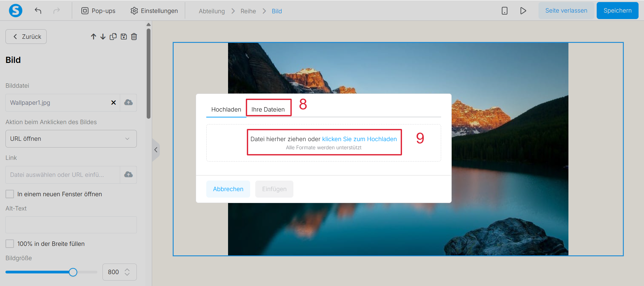
Task: Select the Bild breadcrumb
Action: pyautogui.click(x=277, y=11)
